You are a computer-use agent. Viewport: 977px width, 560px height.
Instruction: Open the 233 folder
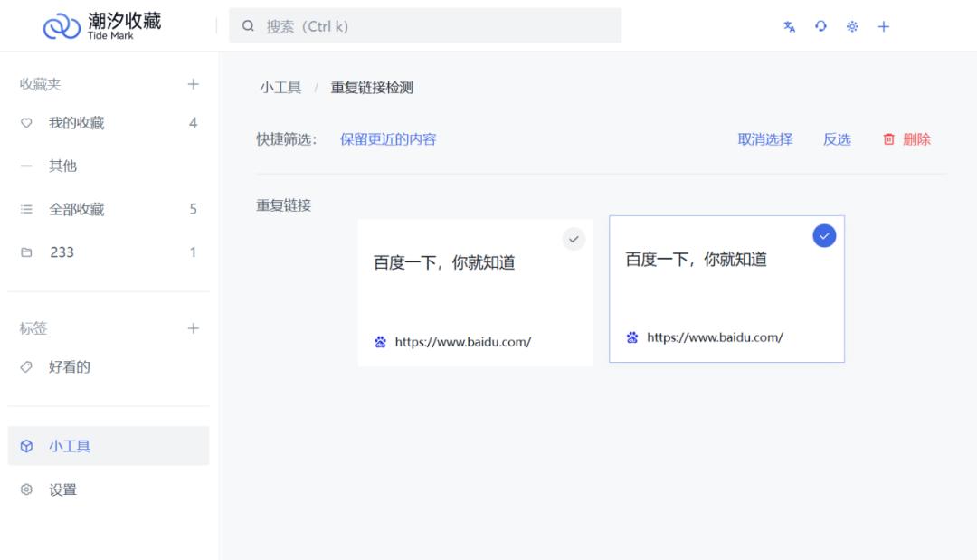coord(109,252)
